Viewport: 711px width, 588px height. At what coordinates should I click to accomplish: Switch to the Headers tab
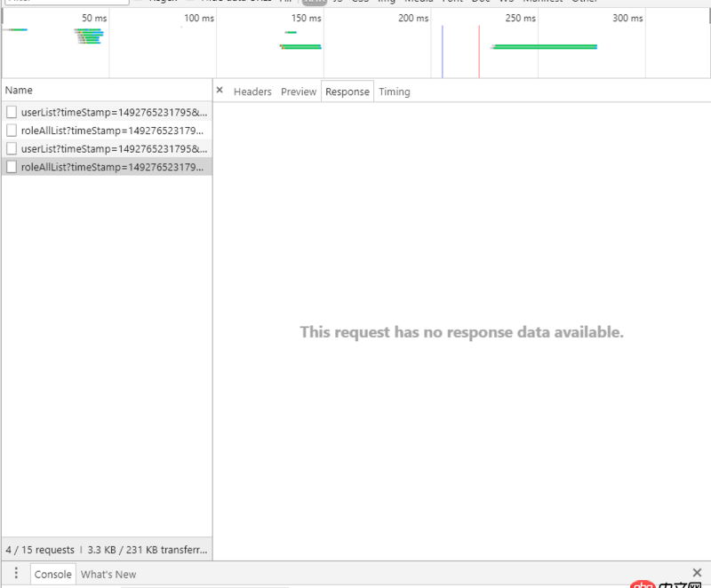coord(252,91)
